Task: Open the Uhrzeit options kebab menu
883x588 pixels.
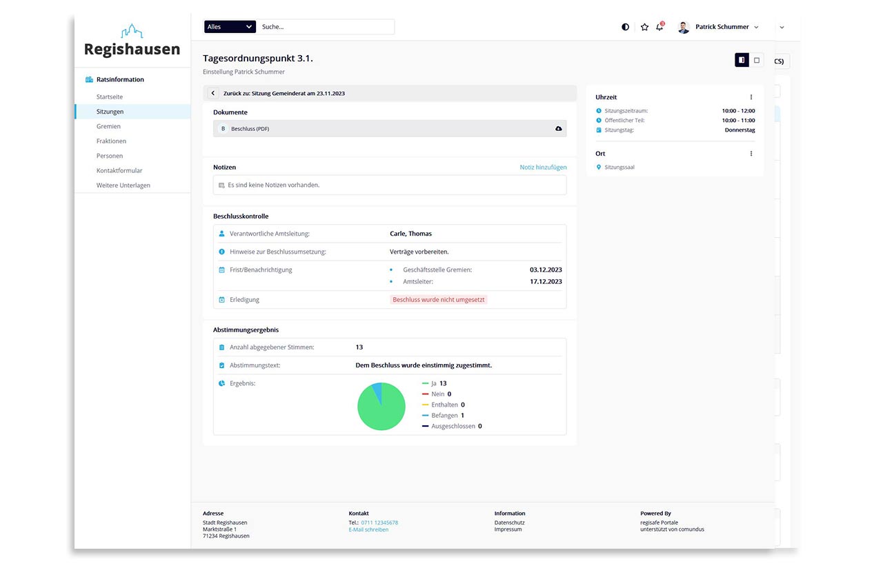Action: pos(751,97)
